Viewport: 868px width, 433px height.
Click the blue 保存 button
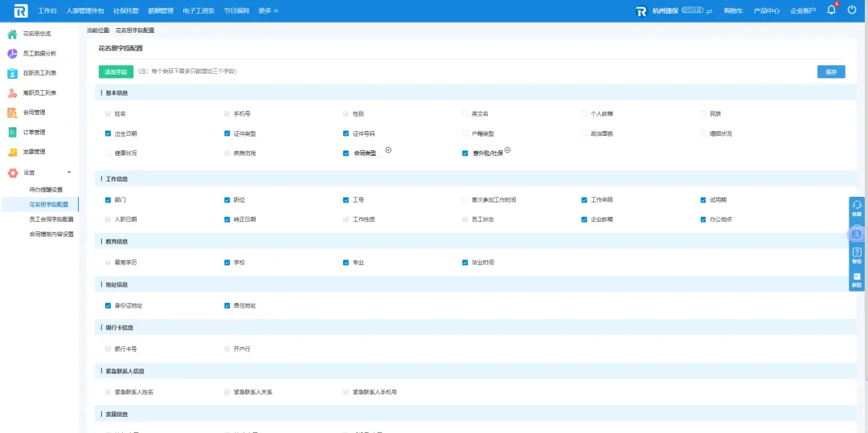(x=831, y=71)
